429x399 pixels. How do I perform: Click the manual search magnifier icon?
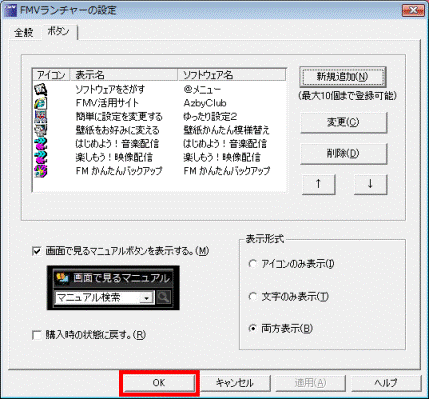tap(163, 297)
